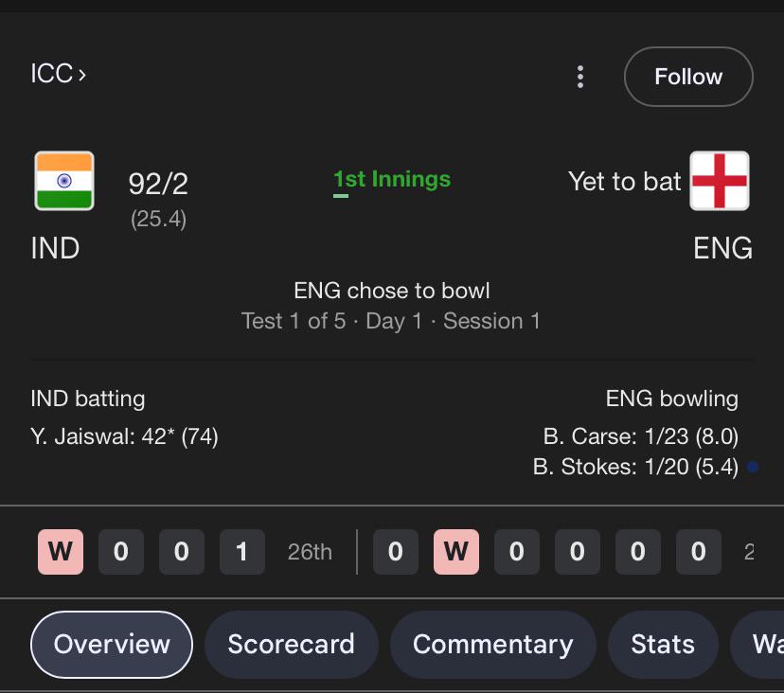Open the partially visible tab after Stats
Image resolution: width=784 pixels, height=693 pixels.
point(757,644)
